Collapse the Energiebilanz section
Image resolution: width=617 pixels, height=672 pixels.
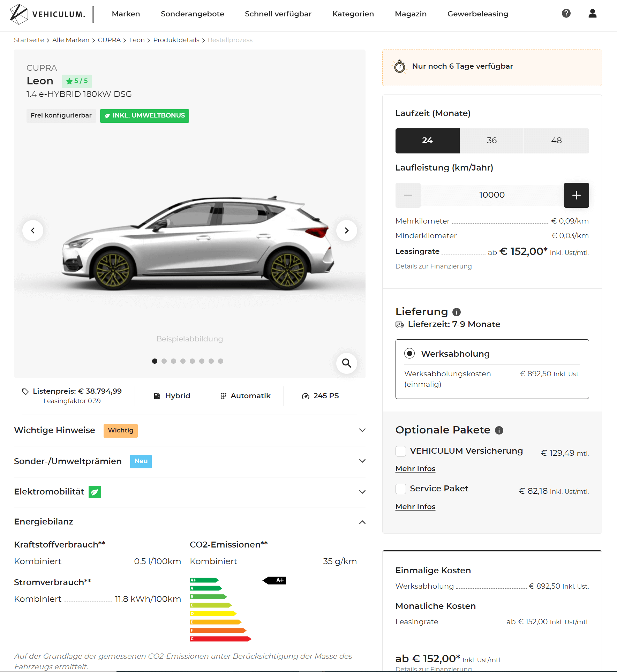click(x=362, y=522)
